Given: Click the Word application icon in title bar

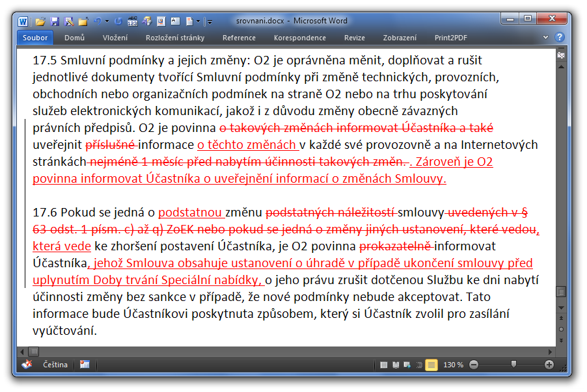Looking at the screenshot, I should tap(23, 21).
